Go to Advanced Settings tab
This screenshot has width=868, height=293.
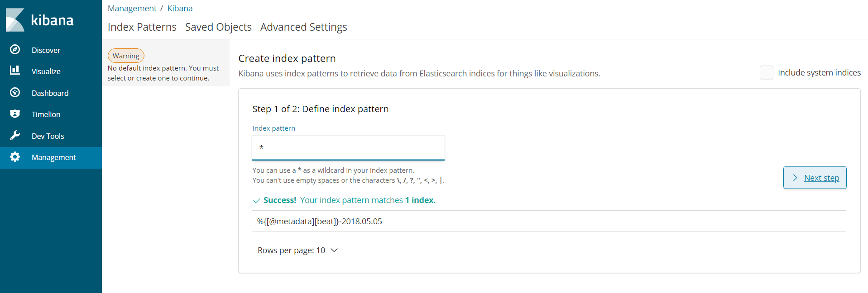tap(304, 27)
